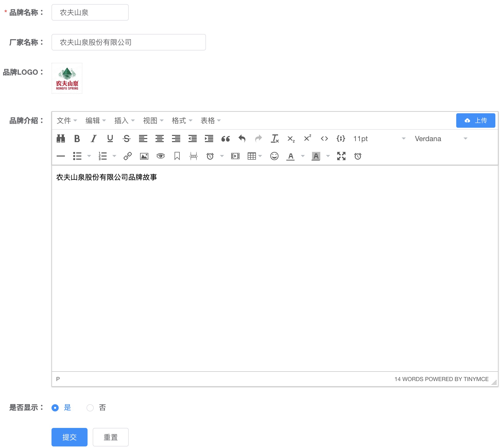Insert an image into the editor
This screenshot has height=448, width=500.
(144, 156)
